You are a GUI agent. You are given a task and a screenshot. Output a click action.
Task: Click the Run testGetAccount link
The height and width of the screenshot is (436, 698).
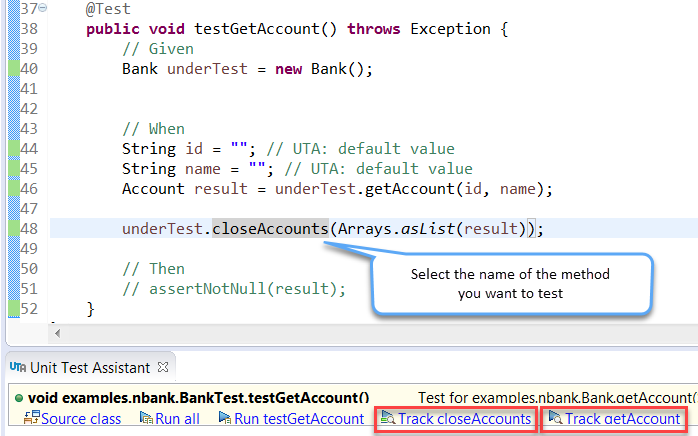(x=299, y=419)
